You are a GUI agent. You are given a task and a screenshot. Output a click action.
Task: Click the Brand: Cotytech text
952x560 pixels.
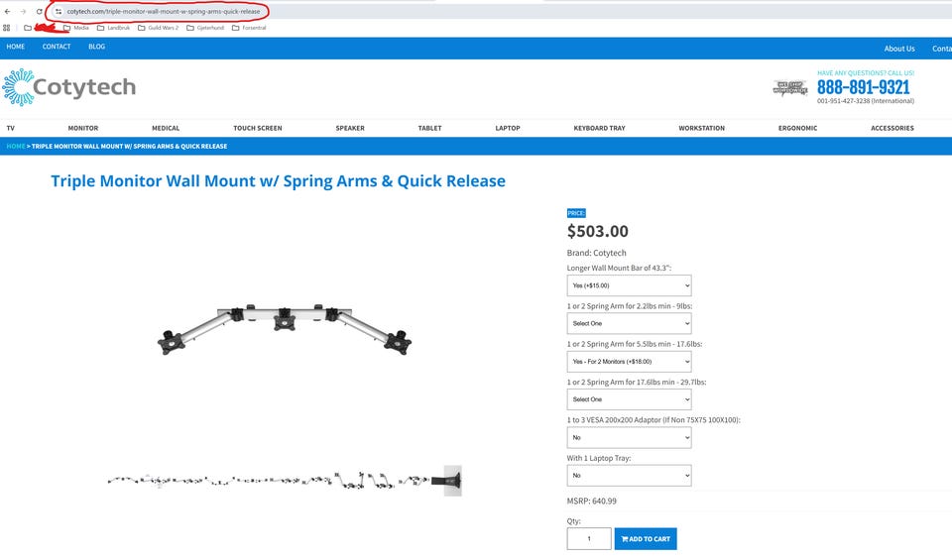[596, 253]
